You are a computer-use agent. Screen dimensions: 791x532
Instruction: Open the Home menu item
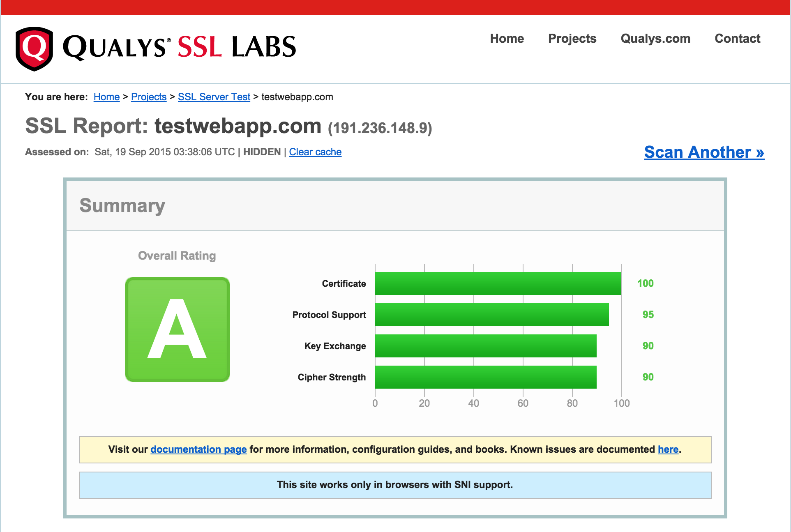point(507,39)
